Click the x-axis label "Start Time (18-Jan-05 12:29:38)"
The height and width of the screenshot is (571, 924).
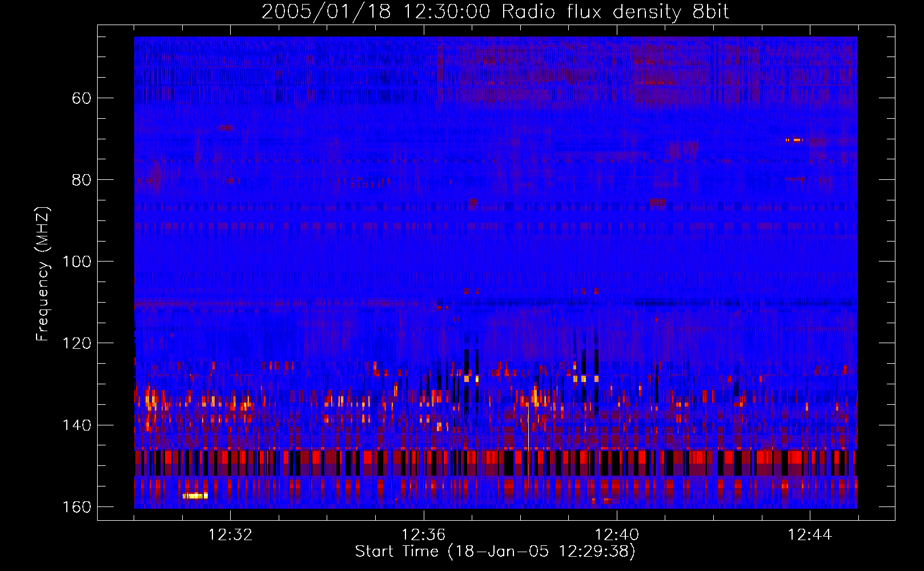pyautogui.click(x=495, y=552)
